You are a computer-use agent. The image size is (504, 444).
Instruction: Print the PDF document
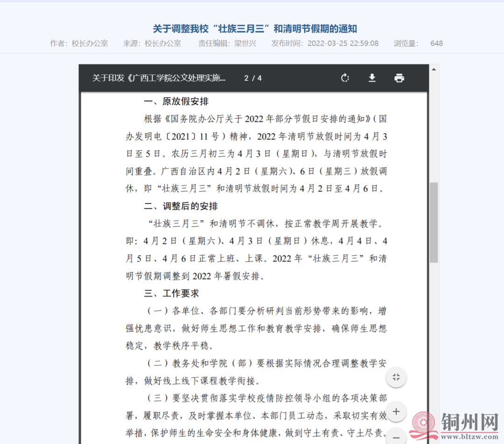[399, 78]
